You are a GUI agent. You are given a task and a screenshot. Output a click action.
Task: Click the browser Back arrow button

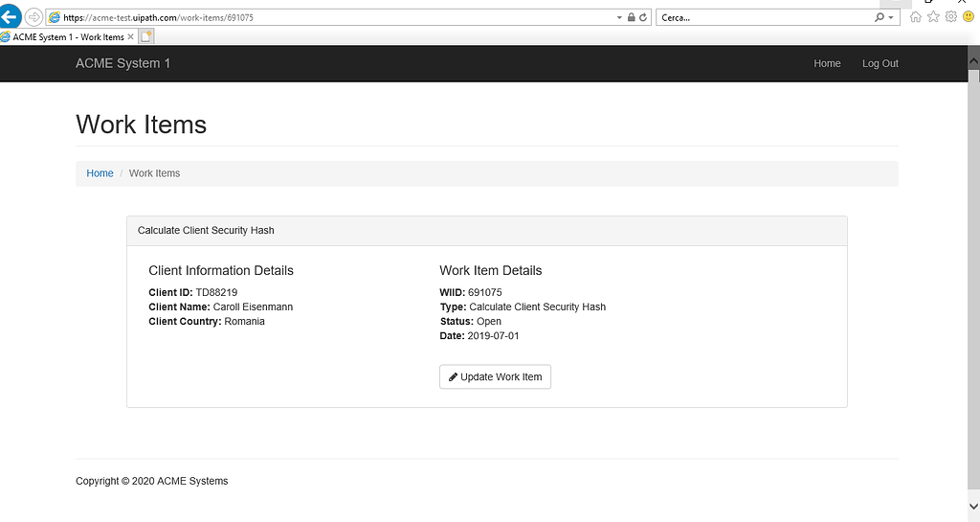tap(11, 17)
